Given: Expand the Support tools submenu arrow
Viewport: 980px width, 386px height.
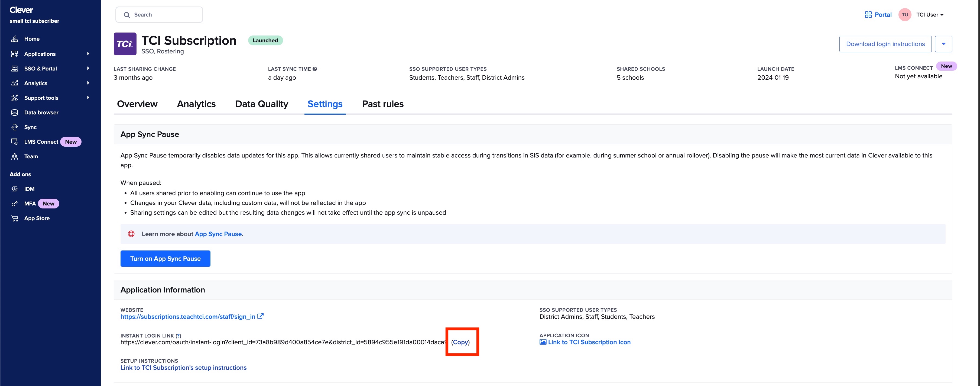Looking at the screenshot, I should pos(88,98).
